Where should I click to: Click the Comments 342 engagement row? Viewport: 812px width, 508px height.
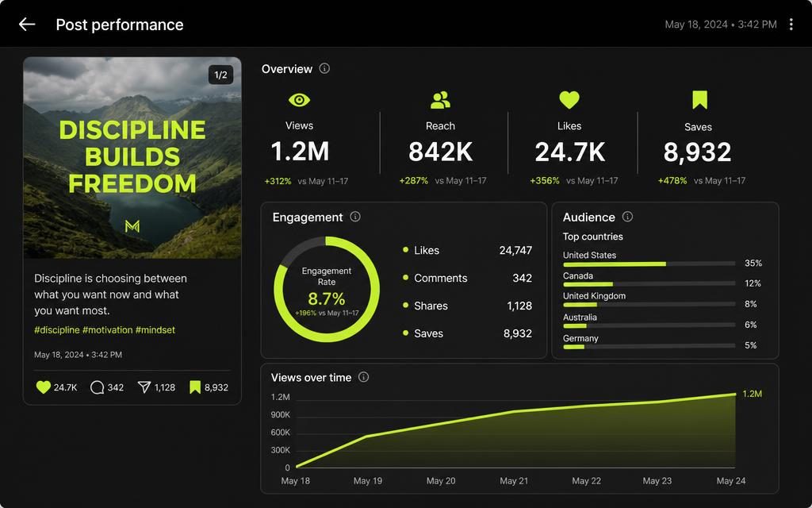click(x=468, y=278)
